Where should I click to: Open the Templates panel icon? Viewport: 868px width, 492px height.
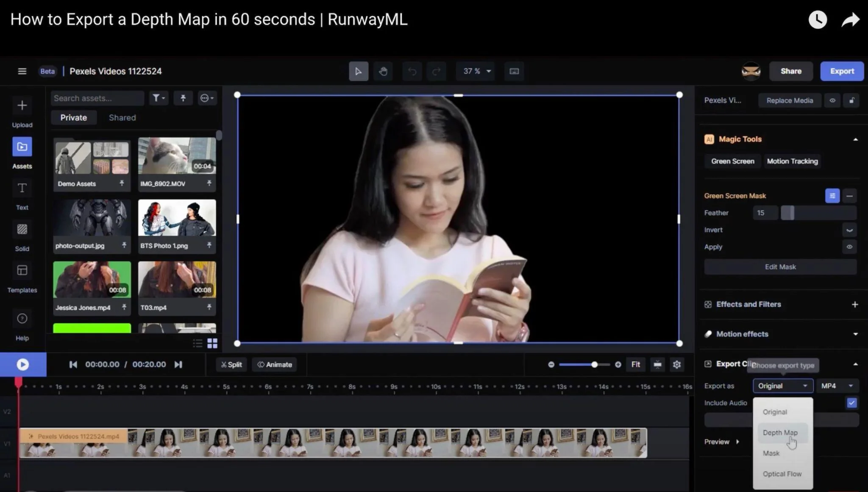coord(22,270)
